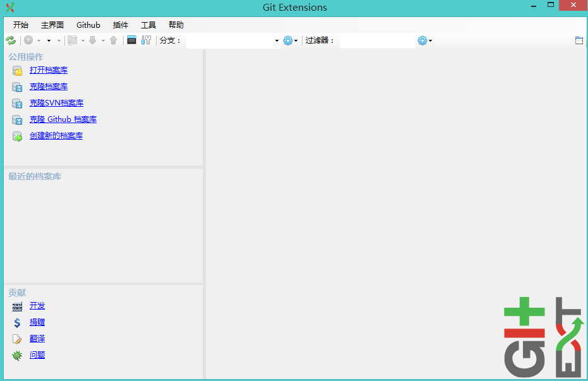
Task: Toggle the layout icon at toolbar right
Action: [x=579, y=40]
